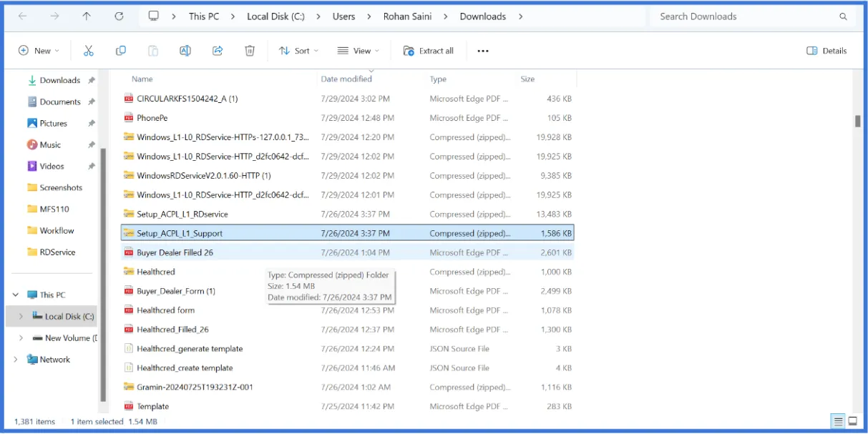Expand the New Volume tree arrow
The image size is (868, 434).
pos(21,337)
